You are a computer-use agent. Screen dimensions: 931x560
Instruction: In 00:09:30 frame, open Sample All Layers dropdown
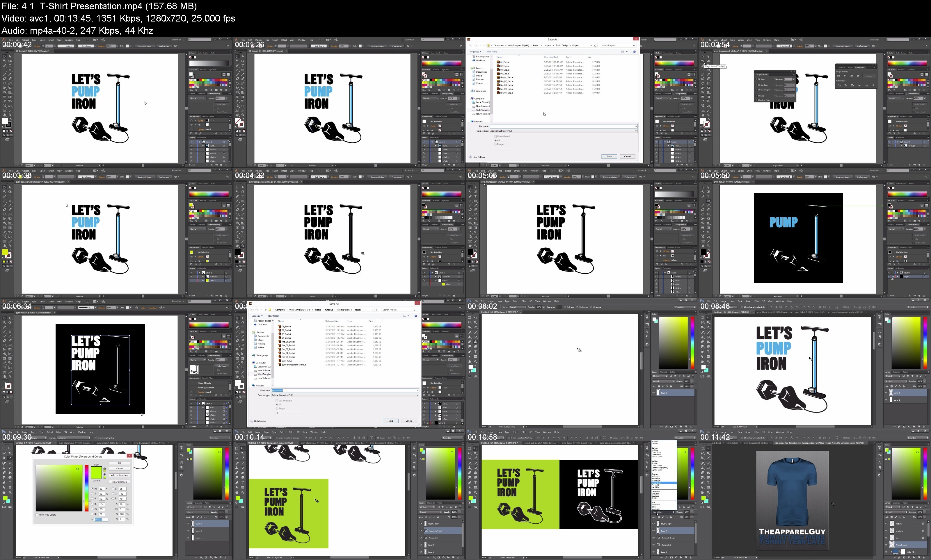74,438
